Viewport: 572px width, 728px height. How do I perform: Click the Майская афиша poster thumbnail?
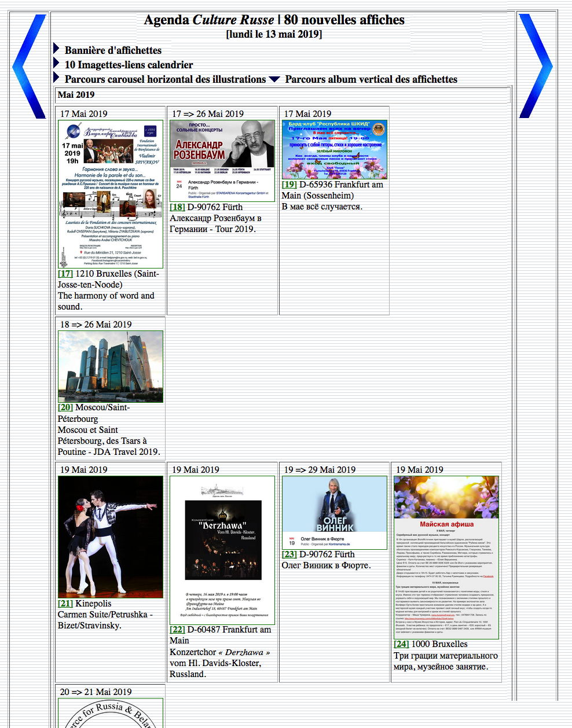[x=446, y=557]
